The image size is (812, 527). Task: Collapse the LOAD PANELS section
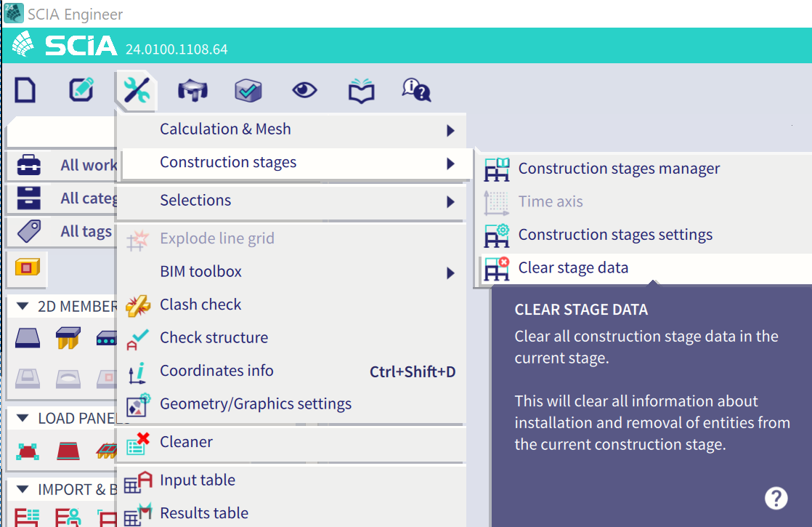[23, 418]
